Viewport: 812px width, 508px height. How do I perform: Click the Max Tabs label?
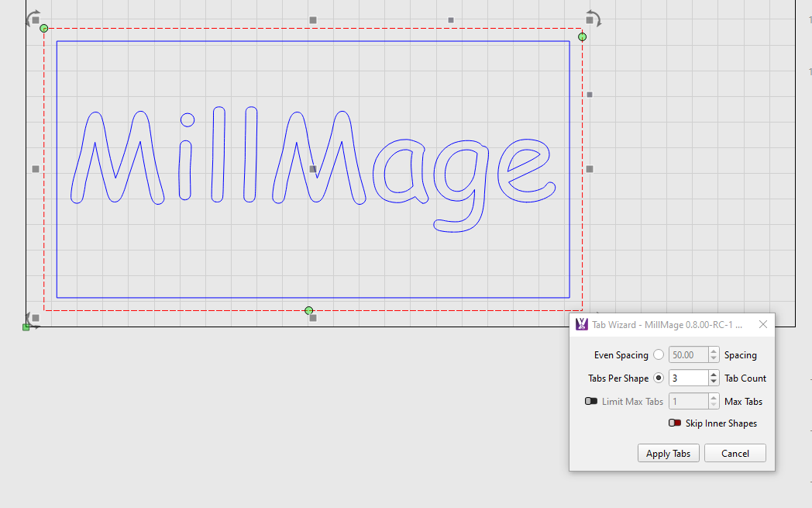[743, 401]
